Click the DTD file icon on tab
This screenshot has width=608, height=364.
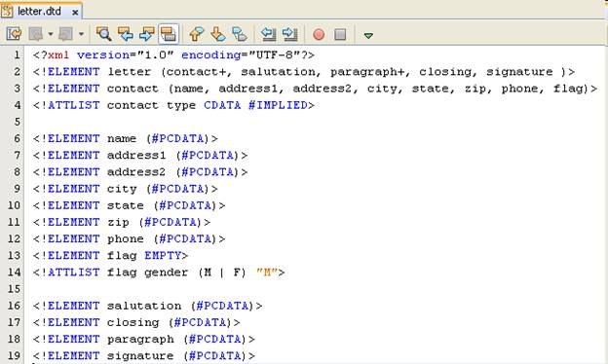click(x=7, y=11)
